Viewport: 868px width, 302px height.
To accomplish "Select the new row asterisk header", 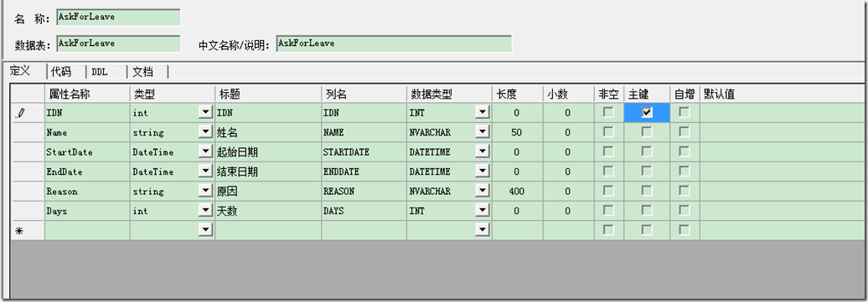I will click(28, 231).
